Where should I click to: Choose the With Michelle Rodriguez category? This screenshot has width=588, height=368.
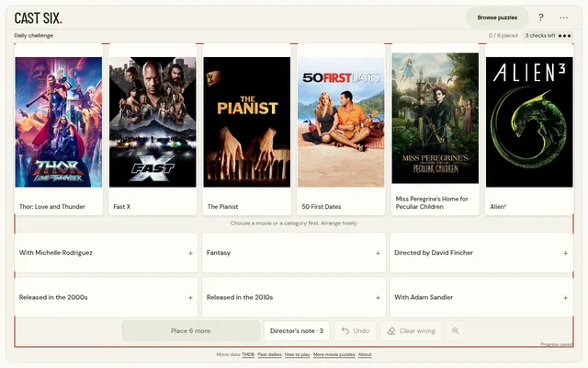(x=107, y=253)
